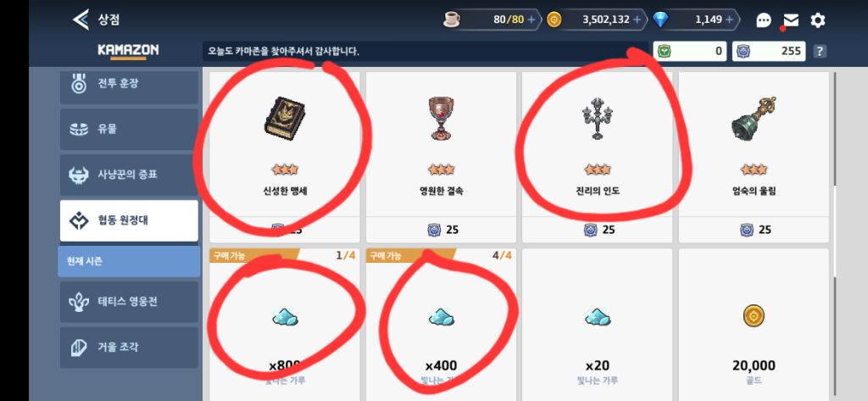The image size is (868, 401).
Task: Switch to 거울 조각 shop tab
Action: (129, 348)
